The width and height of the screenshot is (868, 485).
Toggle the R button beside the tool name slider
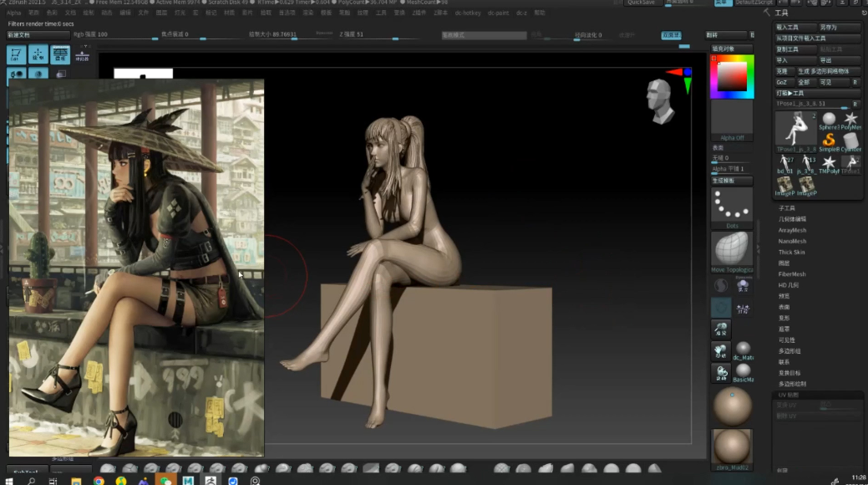pos(855,104)
